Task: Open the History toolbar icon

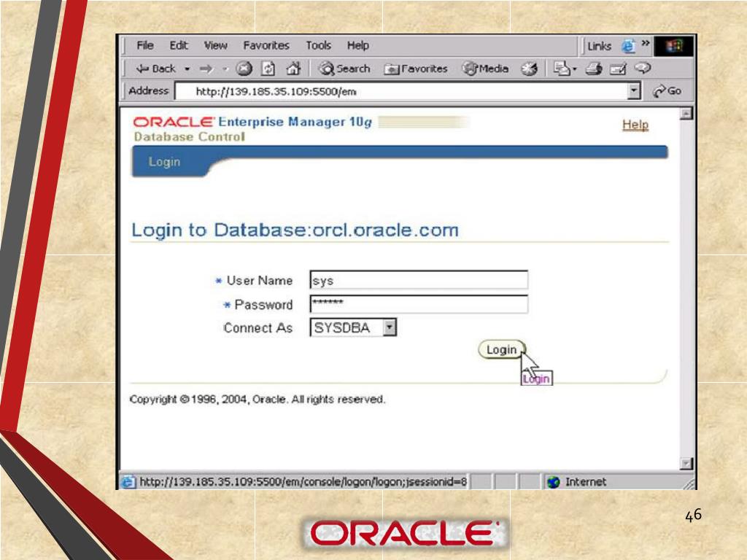Action: 530,69
